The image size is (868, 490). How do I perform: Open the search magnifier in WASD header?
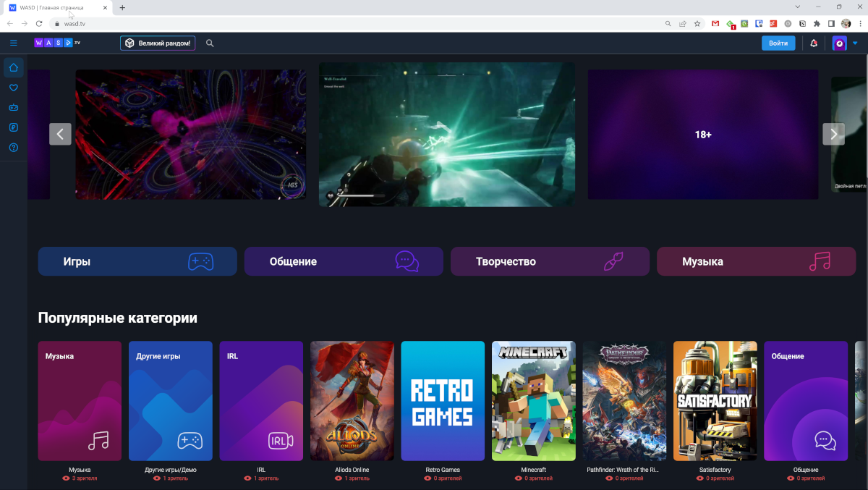click(210, 43)
